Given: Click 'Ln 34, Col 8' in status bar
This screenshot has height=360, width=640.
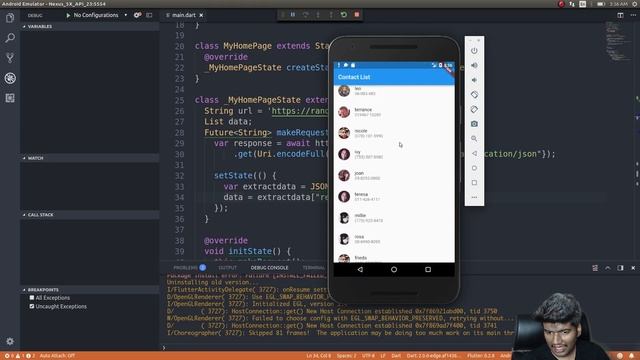Looking at the screenshot, I should (x=319, y=356).
